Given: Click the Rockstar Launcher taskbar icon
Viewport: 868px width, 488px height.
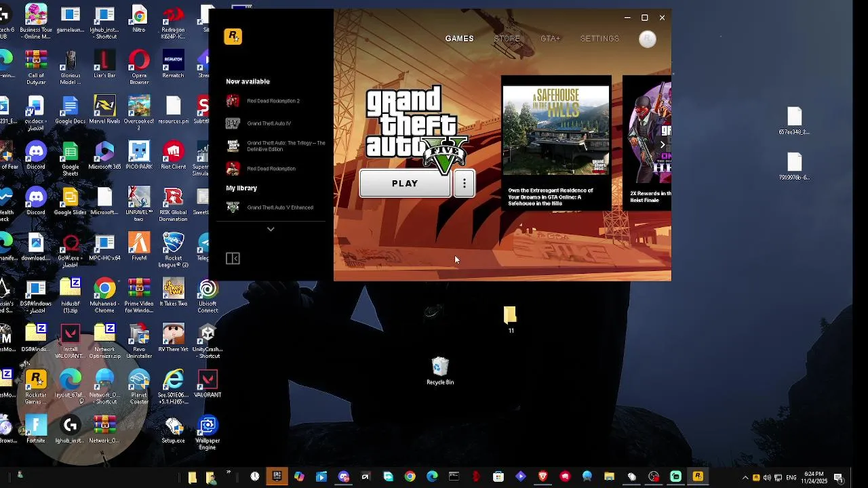Looking at the screenshot, I should 698,476.
